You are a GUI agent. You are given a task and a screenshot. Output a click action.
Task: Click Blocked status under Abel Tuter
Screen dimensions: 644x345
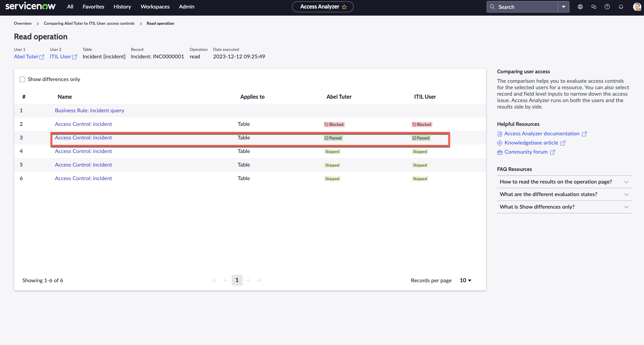tap(334, 124)
